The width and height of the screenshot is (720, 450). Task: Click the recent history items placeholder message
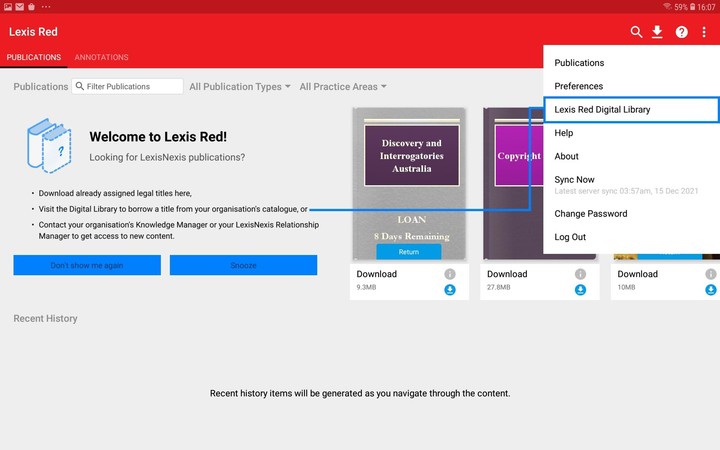tap(360, 394)
